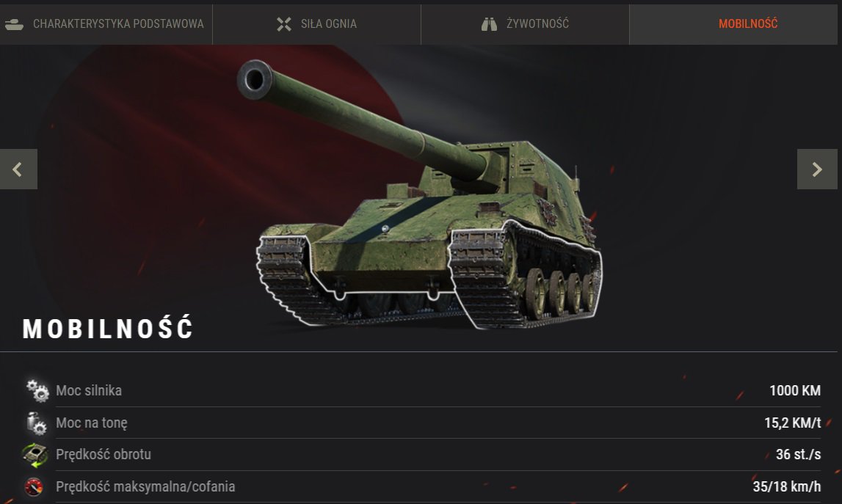Click the Mobilność tab

click(x=733, y=24)
